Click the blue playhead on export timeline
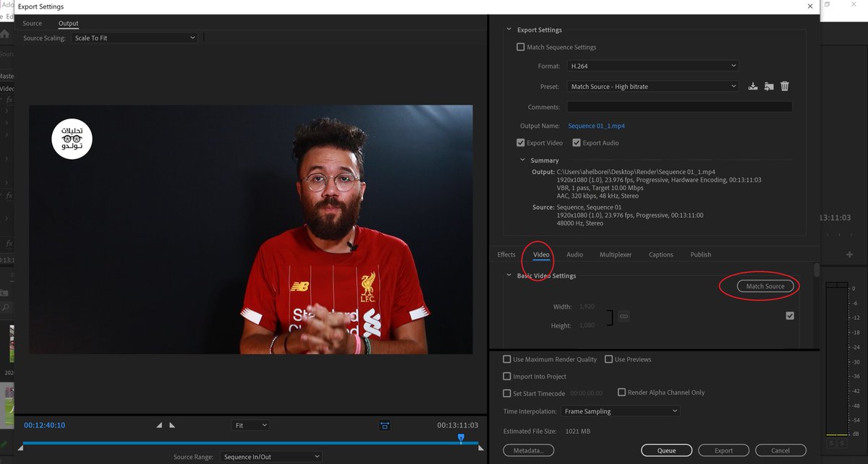 pyautogui.click(x=461, y=438)
